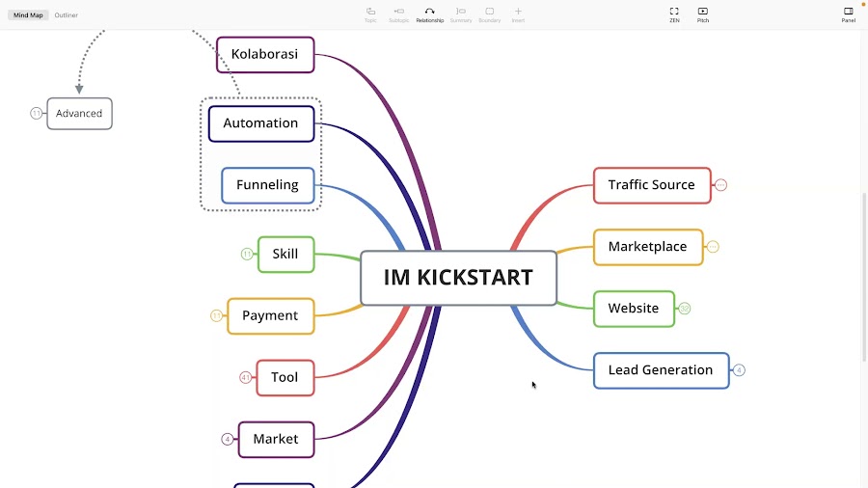868x488 pixels.
Task: Select the Traffic Source topic
Action: tap(652, 185)
